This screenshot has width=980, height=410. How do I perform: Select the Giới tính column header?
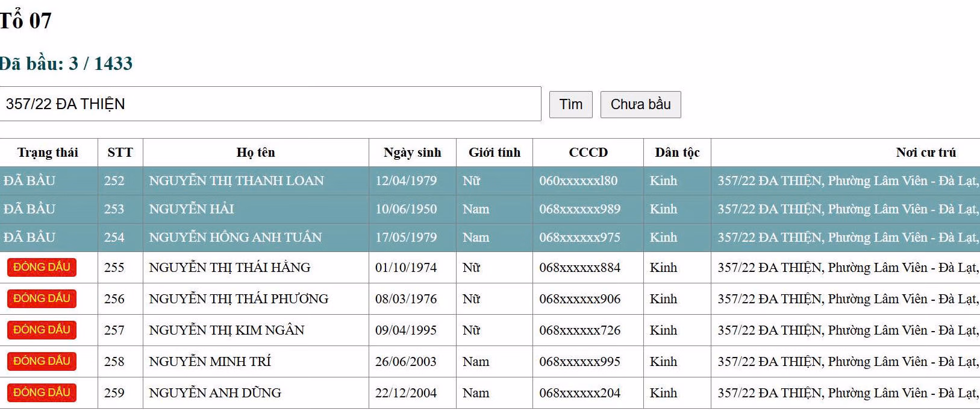click(x=494, y=153)
